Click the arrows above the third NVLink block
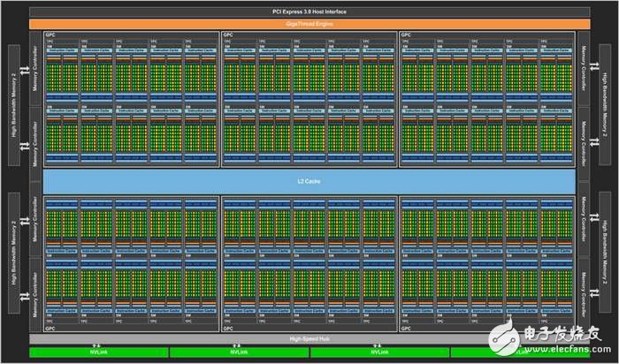 pos(378,345)
